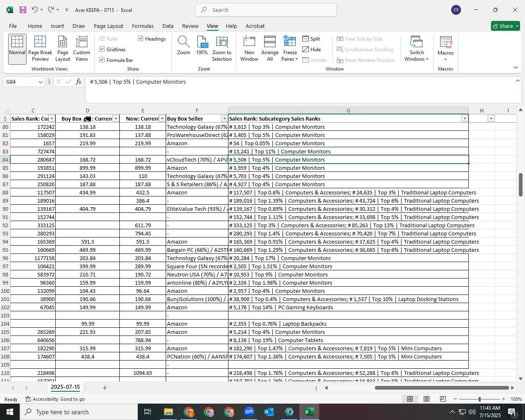Open a New Window

[249, 49]
